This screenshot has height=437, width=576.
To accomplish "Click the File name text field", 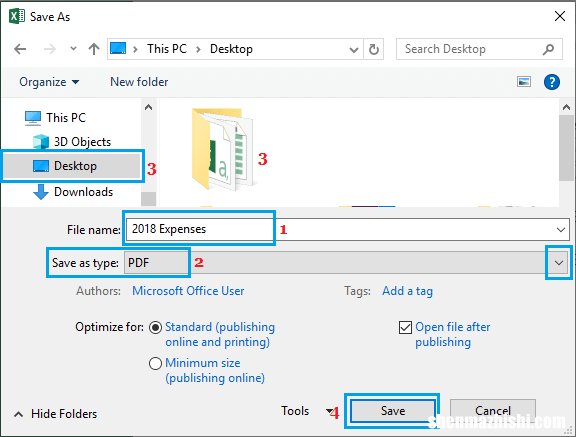I will tap(348, 230).
